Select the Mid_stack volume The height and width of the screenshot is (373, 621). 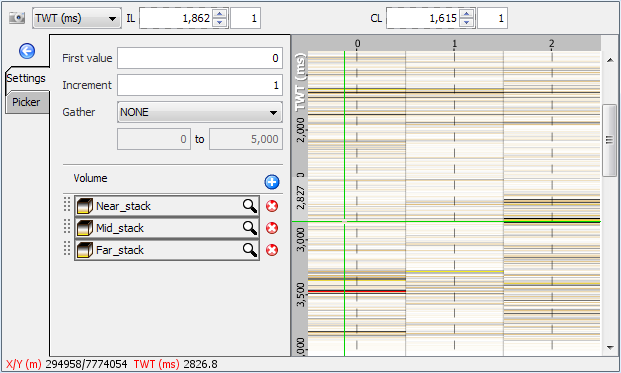click(167, 228)
